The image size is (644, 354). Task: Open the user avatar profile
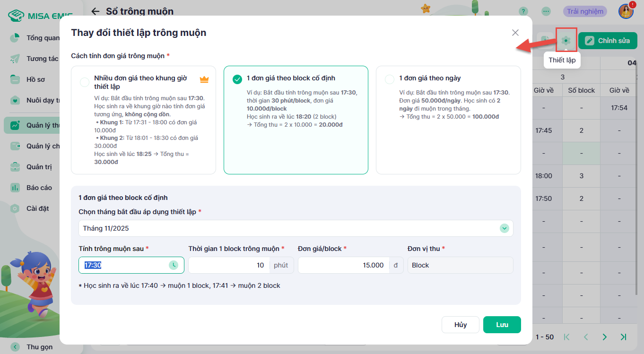626,11
